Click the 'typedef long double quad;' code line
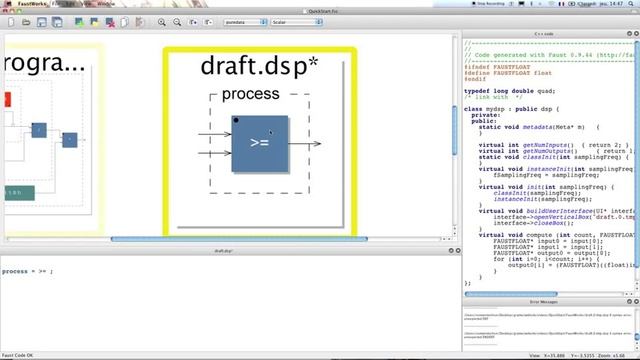Screen dimensions: 640x360 (x=509, y=91)
